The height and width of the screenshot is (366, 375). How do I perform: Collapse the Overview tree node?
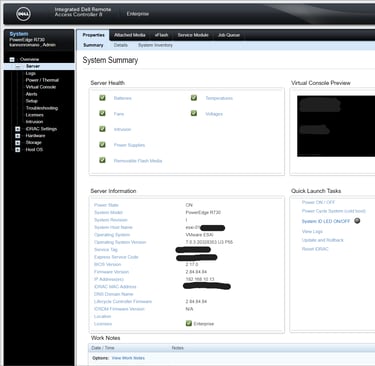point(12,59)
